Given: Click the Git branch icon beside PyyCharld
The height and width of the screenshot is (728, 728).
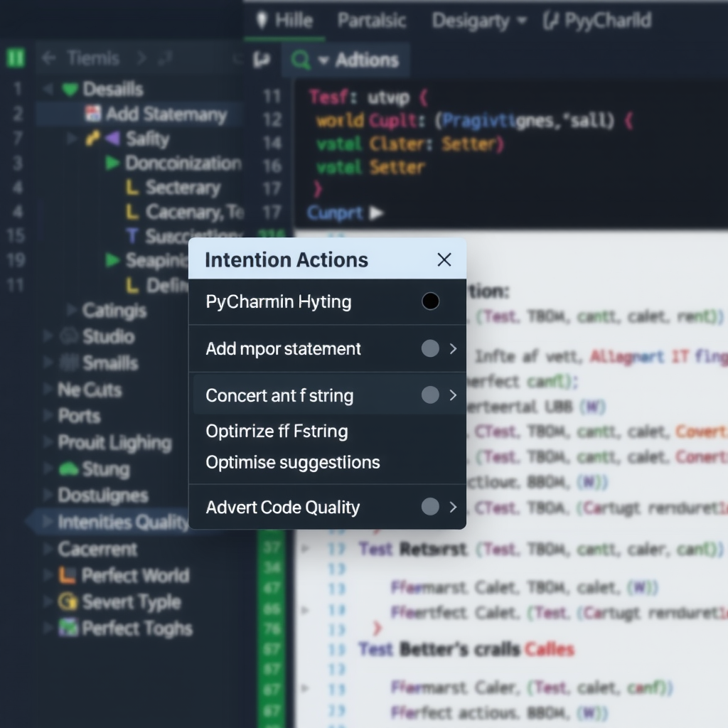Looking at the screenshot, I should tap(551, 21).
